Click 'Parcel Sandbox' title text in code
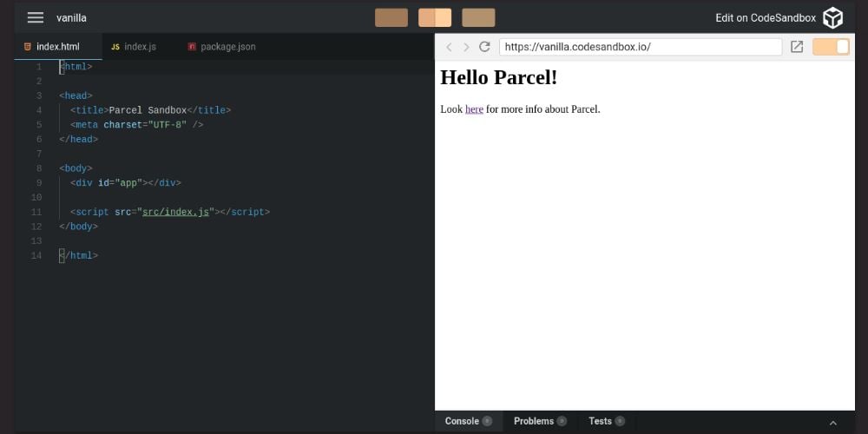Screen dimensions: 868x434 coord(148,110)
